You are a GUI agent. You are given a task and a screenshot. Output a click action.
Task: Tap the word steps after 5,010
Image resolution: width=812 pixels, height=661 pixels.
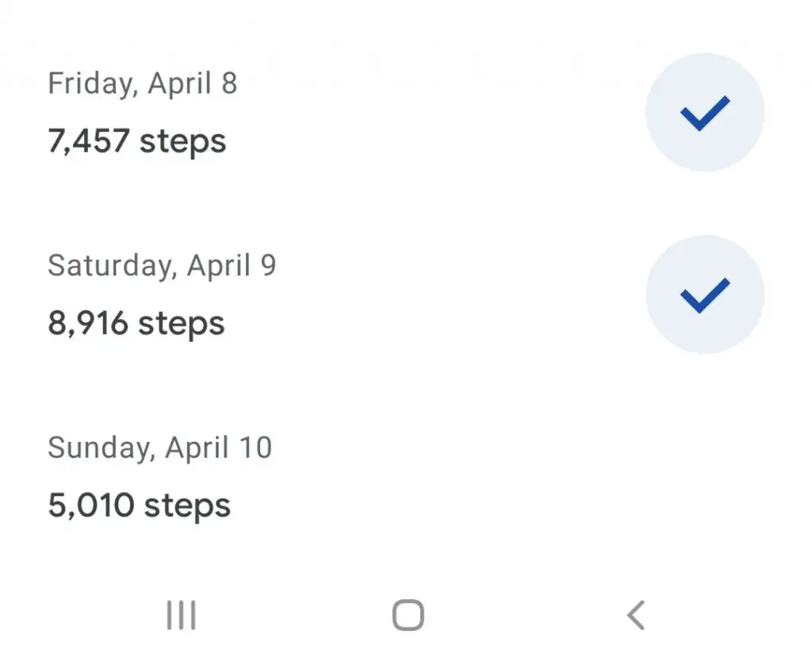point(187,507)
